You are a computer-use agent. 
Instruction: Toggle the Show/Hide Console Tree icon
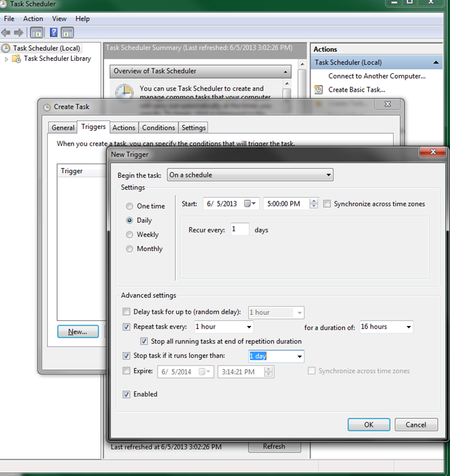(x=37, y=33)
